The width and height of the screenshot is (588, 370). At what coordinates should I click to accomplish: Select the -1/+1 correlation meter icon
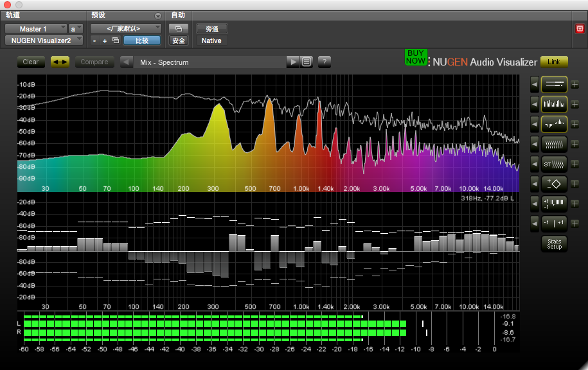[x=554, y=224]
